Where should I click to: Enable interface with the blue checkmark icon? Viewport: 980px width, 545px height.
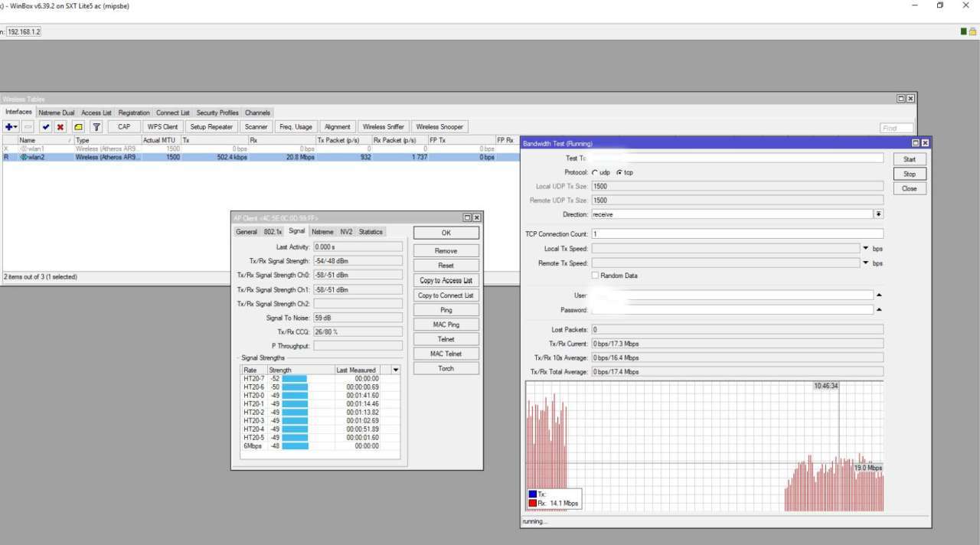46,127
